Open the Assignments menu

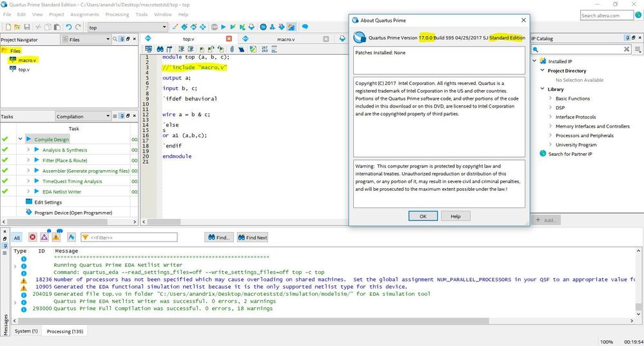[84, 14]
